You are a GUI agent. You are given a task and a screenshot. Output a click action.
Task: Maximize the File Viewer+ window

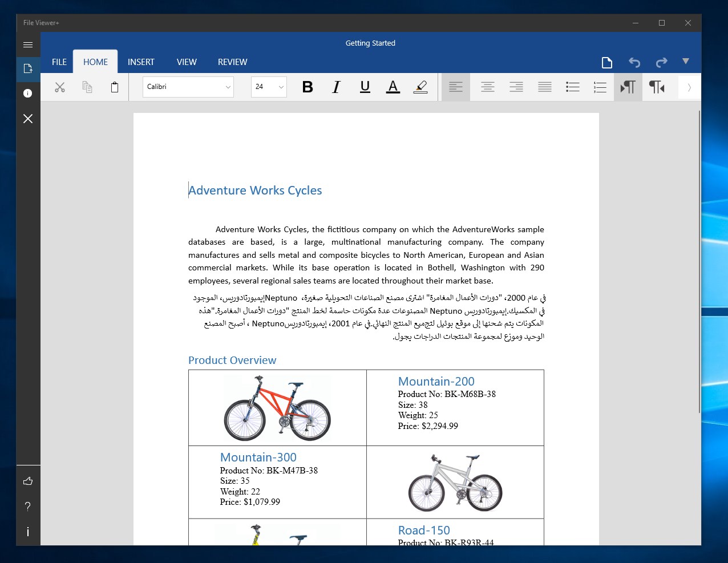point(662,23)
